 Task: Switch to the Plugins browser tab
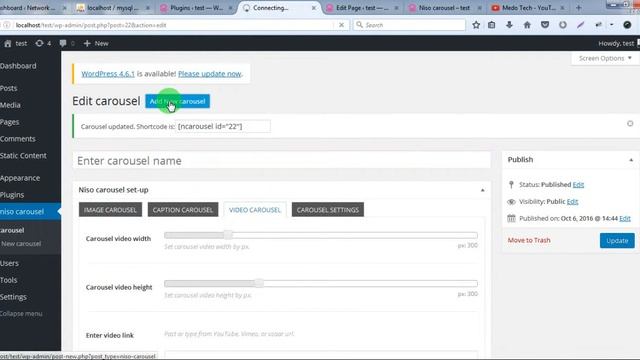[x=196, y=8]
